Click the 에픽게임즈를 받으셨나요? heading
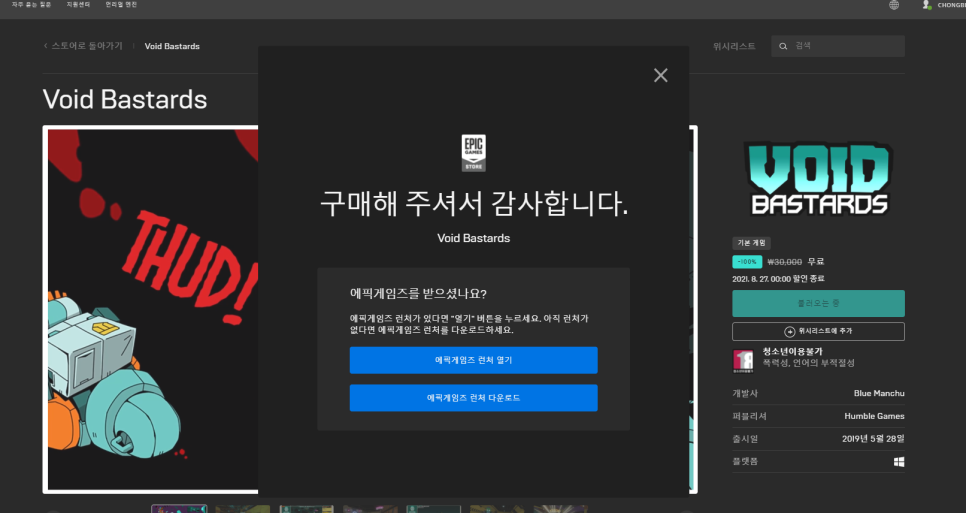The image size is (966, 513). pyautogui.click(x=418, y=294)
